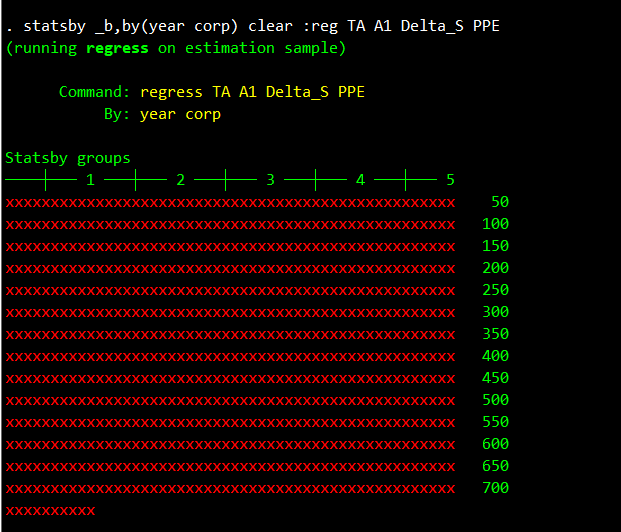This screenshot has height=532, width=621.
Task: Click the group count 500
Action: pos(495,400)
